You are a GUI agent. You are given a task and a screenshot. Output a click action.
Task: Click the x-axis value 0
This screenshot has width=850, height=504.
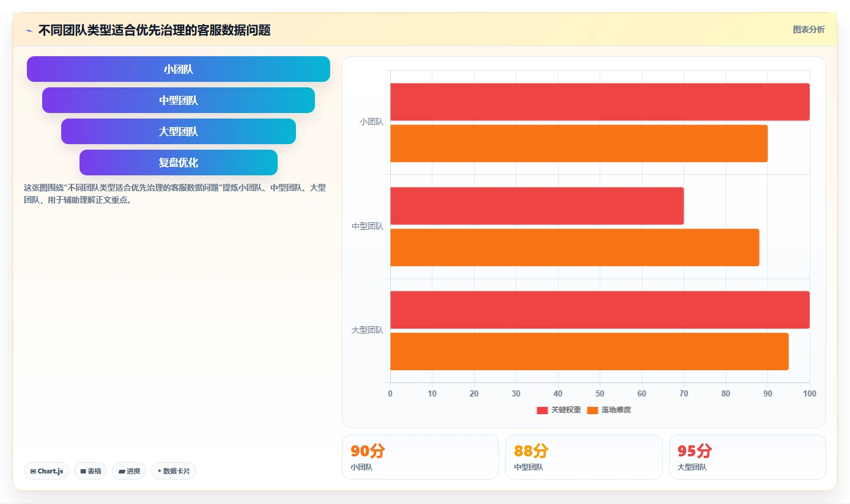click(390, 393)
